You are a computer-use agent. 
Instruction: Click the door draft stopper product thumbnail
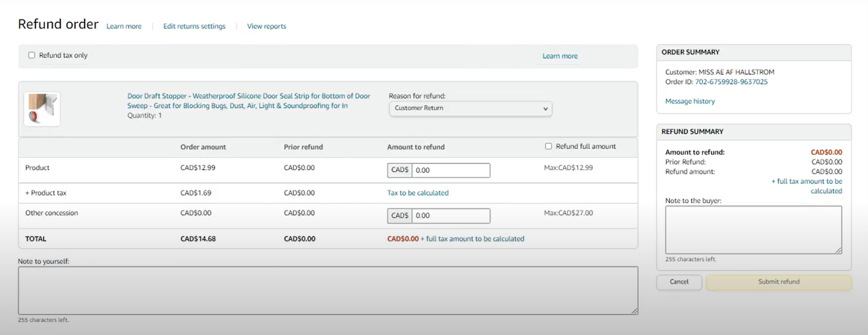pos(42,109)
